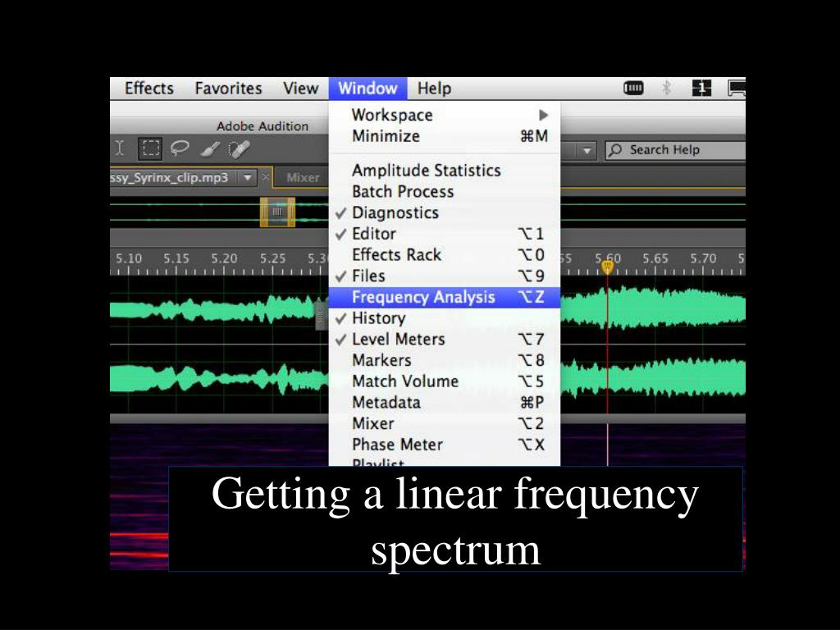This screenshot has height=630, width=840.
Task: Click the magnifier icon in Search Help
Action: 616,150
